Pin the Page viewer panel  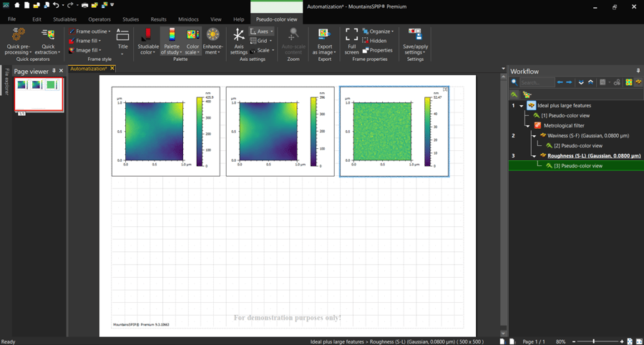[54, 71]
